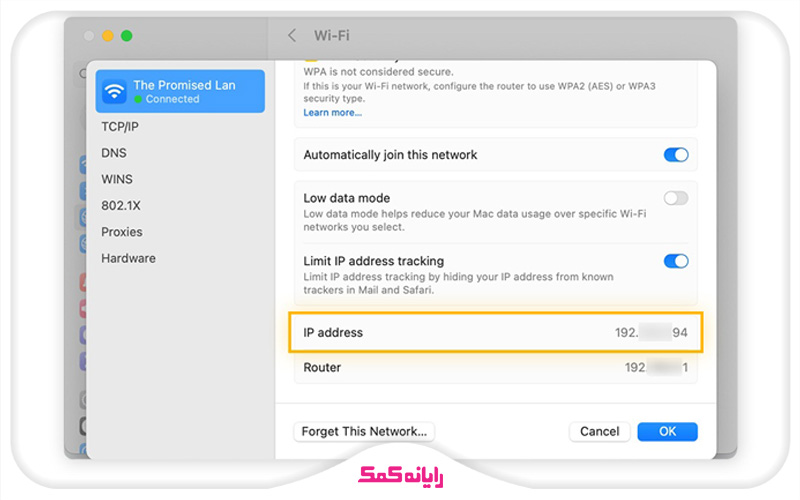The width and height of the screenshot is (800, 500).
Task: Click the Wi-Fi icon for The Promised Lan
Action: click(115, 92)
